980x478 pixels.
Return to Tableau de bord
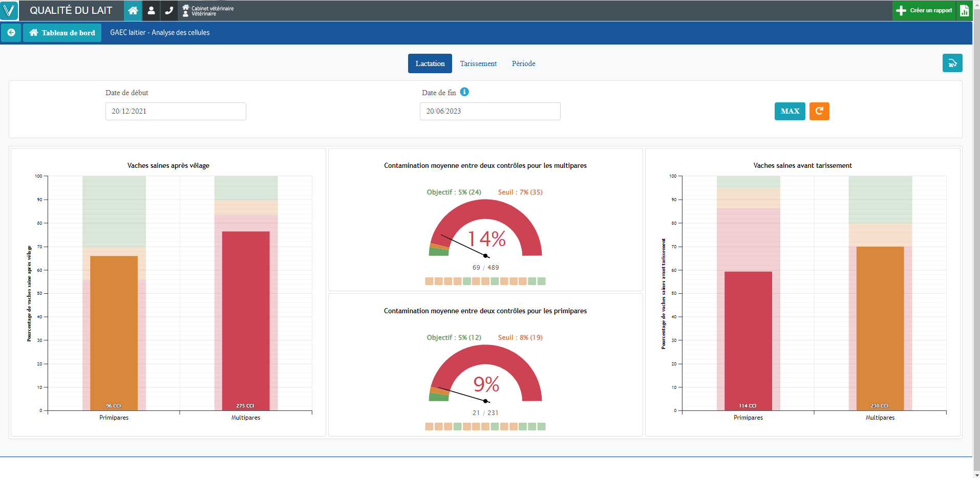click(62, 33)
